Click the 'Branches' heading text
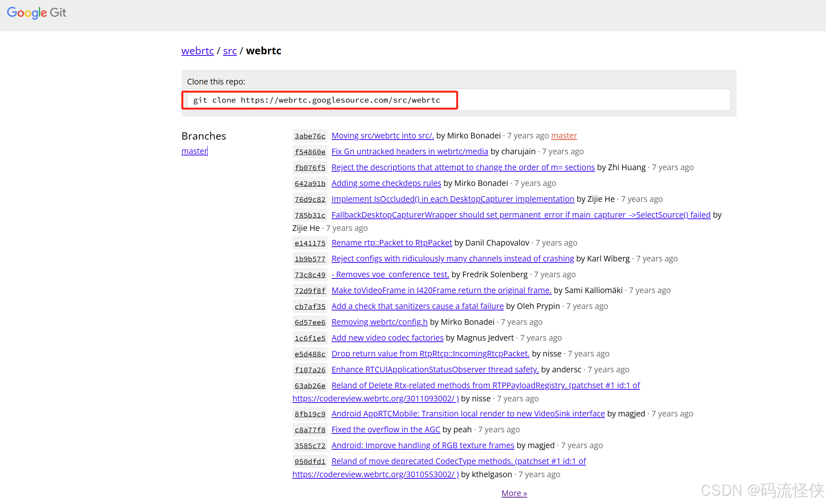The height and width of the screenshot is (504, 826). coord(204,136)
